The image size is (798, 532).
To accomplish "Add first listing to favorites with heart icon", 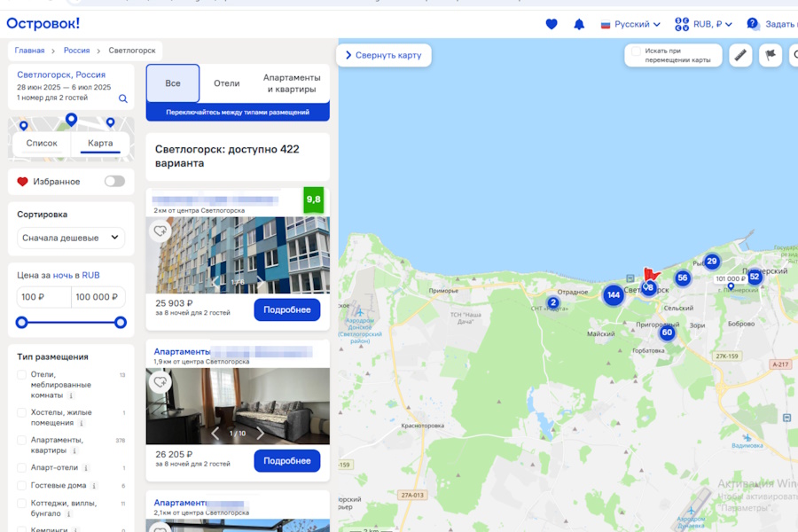I will click(x=160, y=231).
